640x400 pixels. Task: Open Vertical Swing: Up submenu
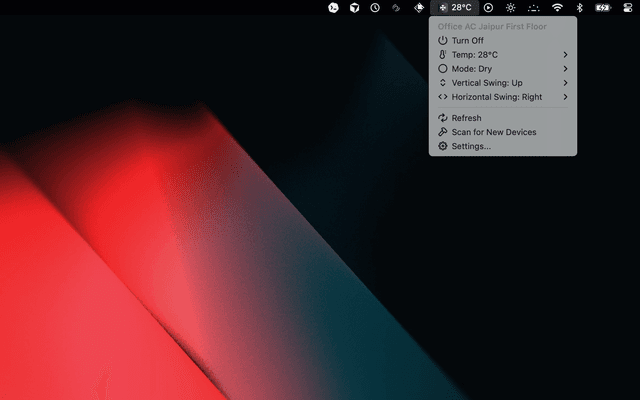pyautogui.click(x=503, y=83)
